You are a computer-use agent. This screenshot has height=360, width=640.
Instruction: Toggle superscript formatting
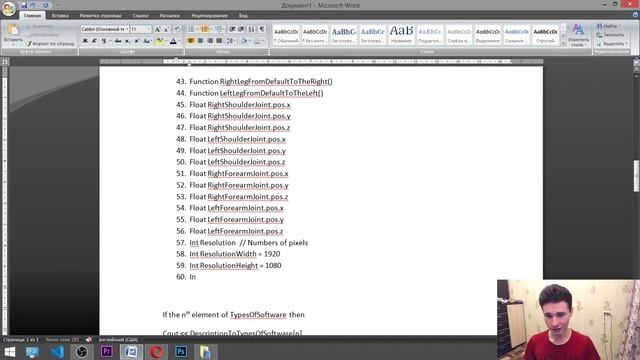click(x=137, y=41)
